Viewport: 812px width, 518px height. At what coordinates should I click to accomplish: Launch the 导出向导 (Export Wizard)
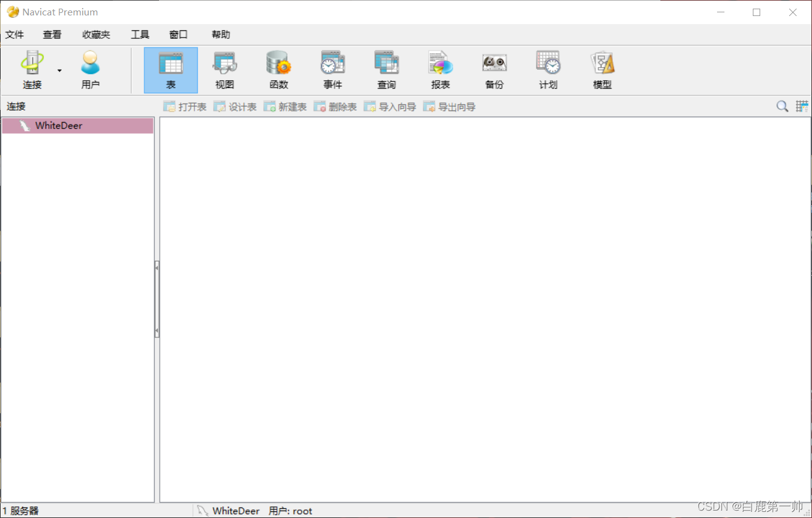coord(449,107)
